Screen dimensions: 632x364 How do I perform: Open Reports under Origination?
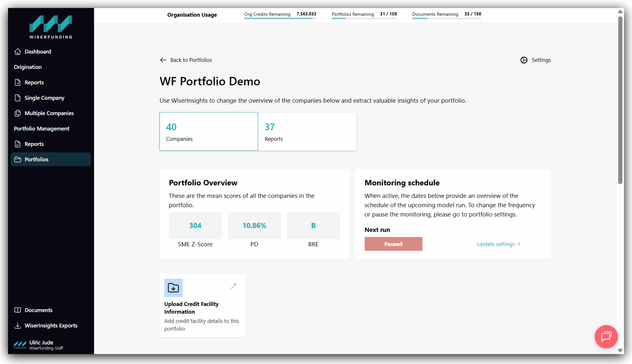click(34, 82)
